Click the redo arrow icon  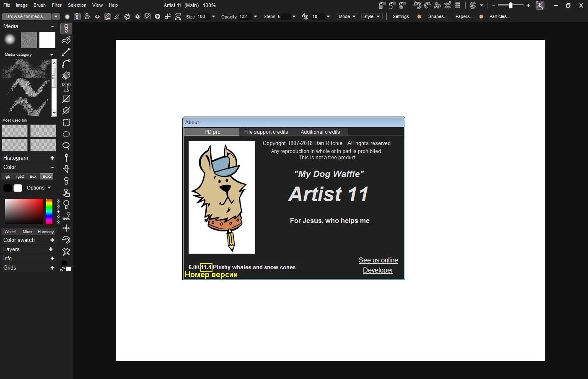427,5
